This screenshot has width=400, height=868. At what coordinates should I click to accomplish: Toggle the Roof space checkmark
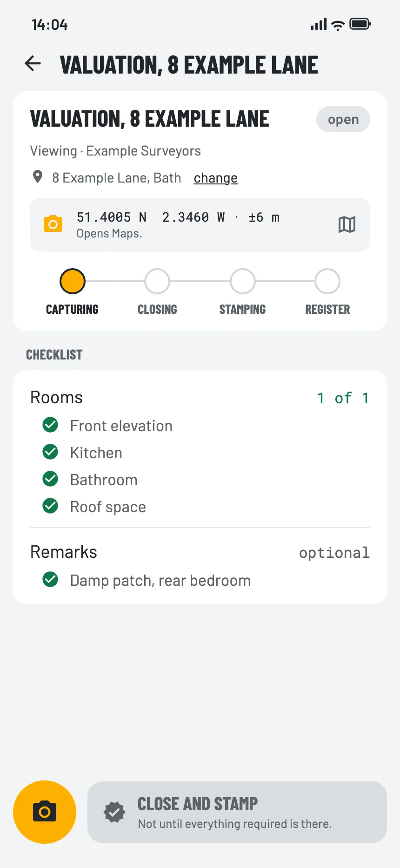click(50, 506)
